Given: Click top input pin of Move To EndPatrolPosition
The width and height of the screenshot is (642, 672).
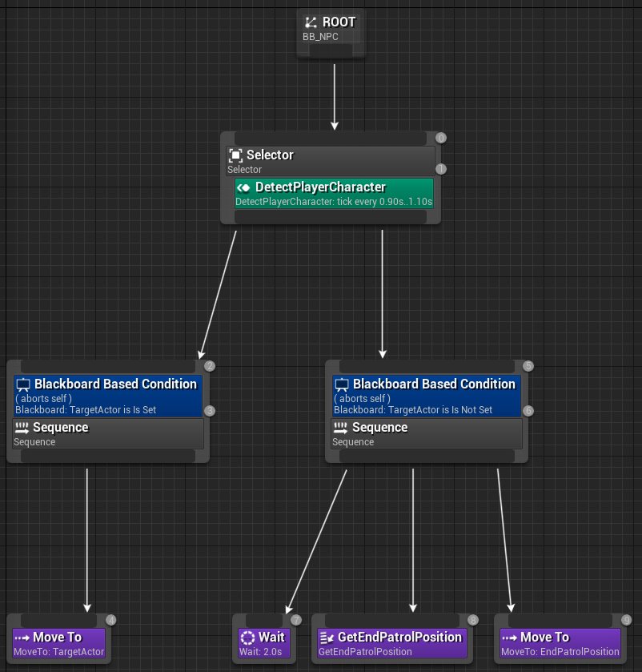Looking at the screenshot, I should 560,620.
